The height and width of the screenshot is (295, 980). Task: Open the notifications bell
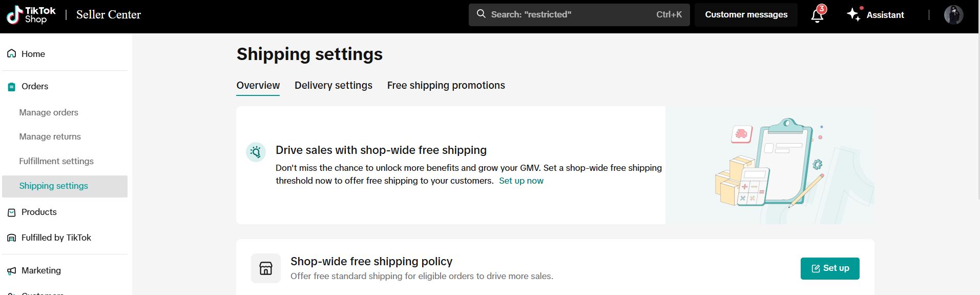817,15
